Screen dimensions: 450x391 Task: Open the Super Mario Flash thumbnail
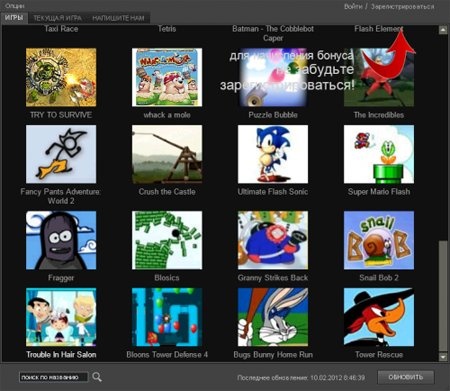coord(379,154)
